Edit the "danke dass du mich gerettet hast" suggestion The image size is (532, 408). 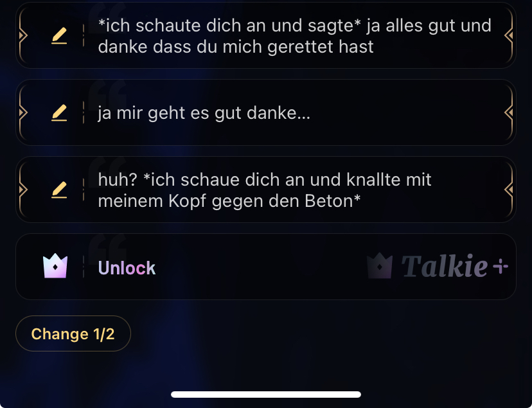(59, 35)
